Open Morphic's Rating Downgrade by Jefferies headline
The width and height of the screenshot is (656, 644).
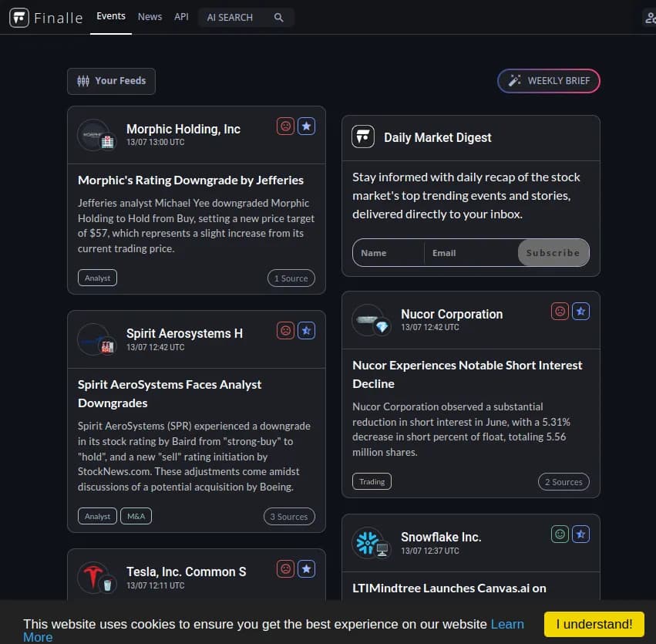tap(190, 180)
